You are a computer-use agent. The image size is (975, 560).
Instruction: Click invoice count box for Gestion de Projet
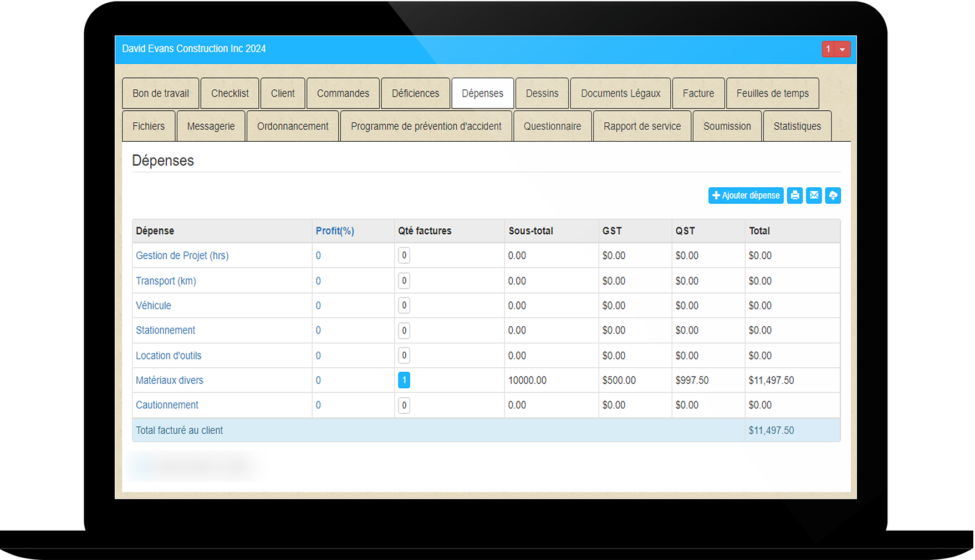click(404, 256)
